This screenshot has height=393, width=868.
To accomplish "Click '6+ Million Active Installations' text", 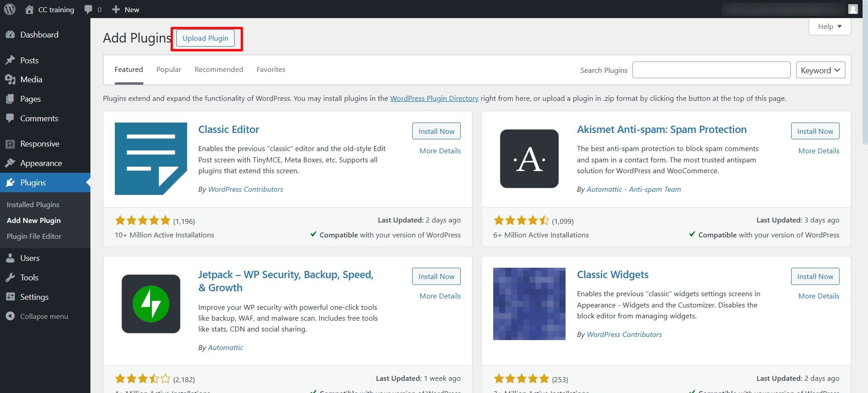I will (x=541, y=235).
